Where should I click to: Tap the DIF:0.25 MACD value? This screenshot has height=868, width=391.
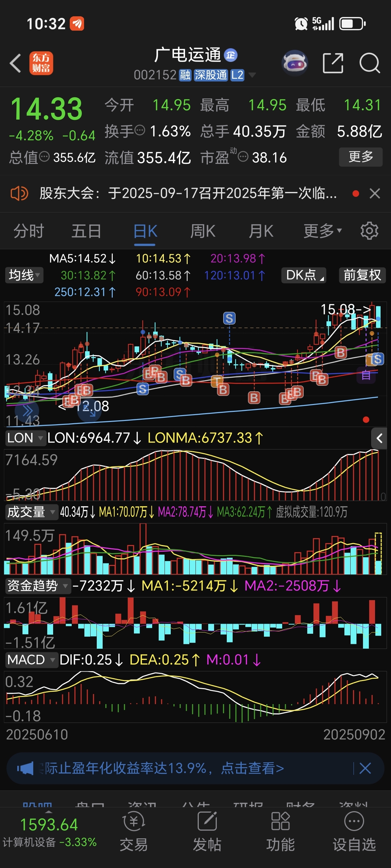click(91, 660)
